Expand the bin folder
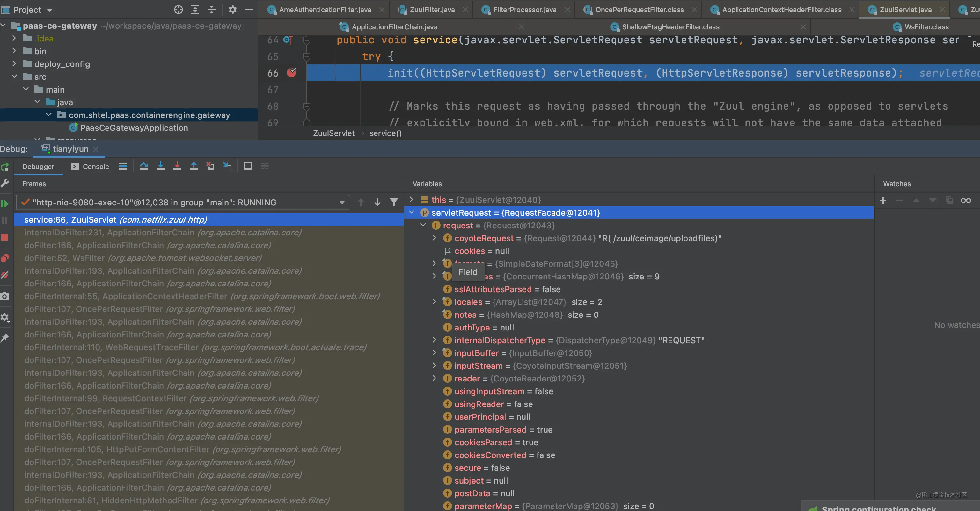Screen dimensions: 980x511 point(14,51)
